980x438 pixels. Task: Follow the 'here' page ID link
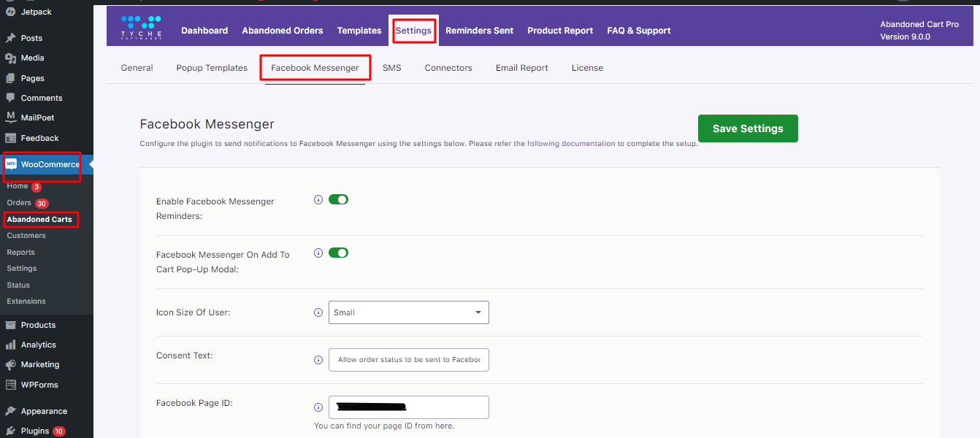(x=444, y=426)
